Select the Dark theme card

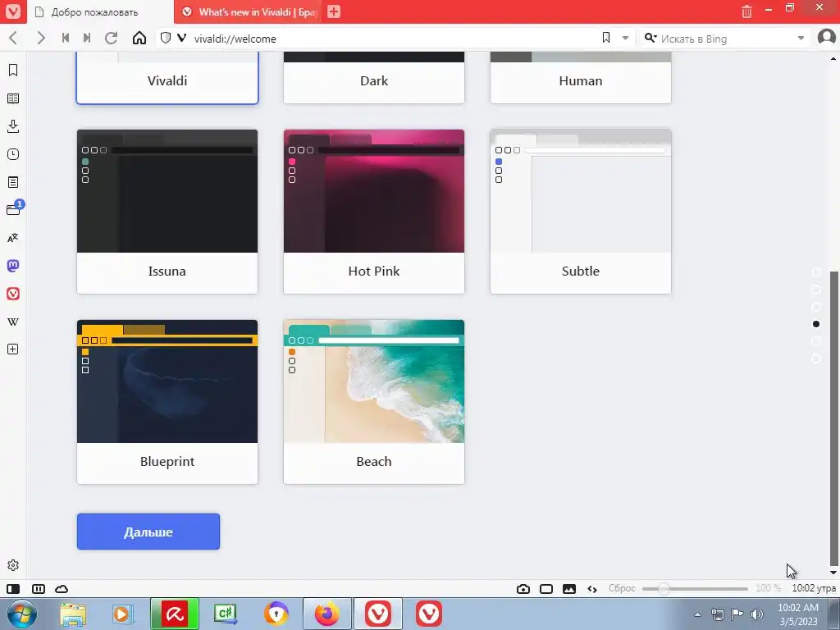click(x=374, y=78)
